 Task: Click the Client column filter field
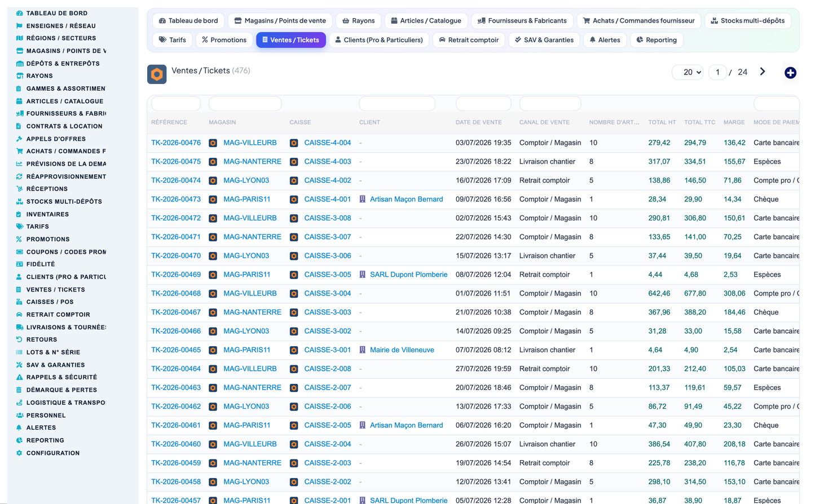pyautogui.click(x=397, y=104)
